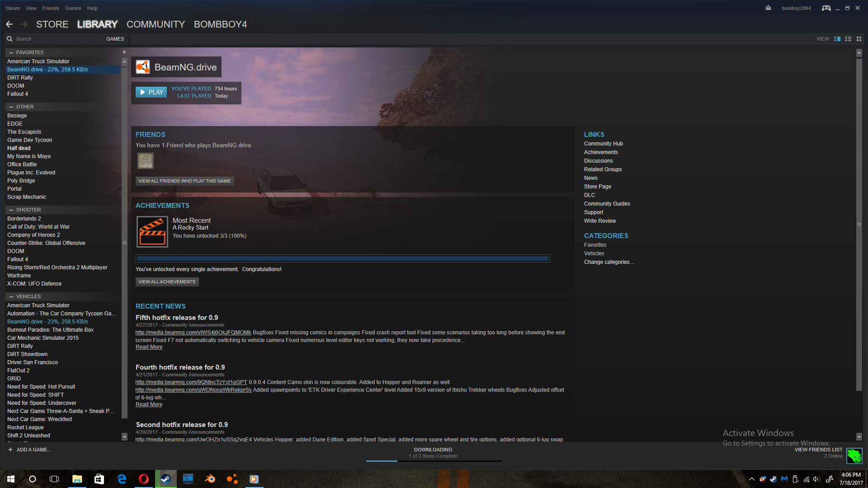Open Community Hub link

(x=604, y=144)
